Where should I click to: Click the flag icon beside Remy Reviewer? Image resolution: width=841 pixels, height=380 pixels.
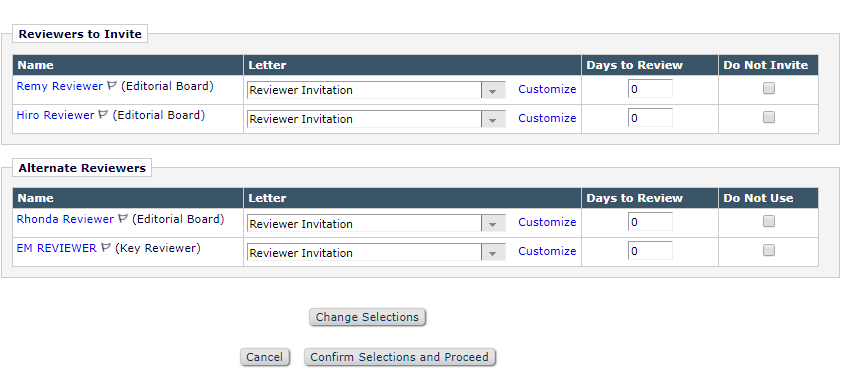click(112, 86)
